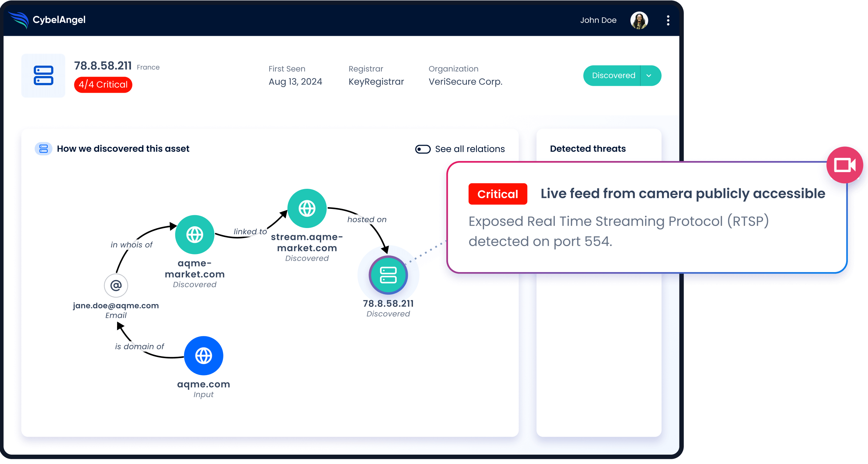
Task: Click the is domain of relation label
Action: (139, 346)
